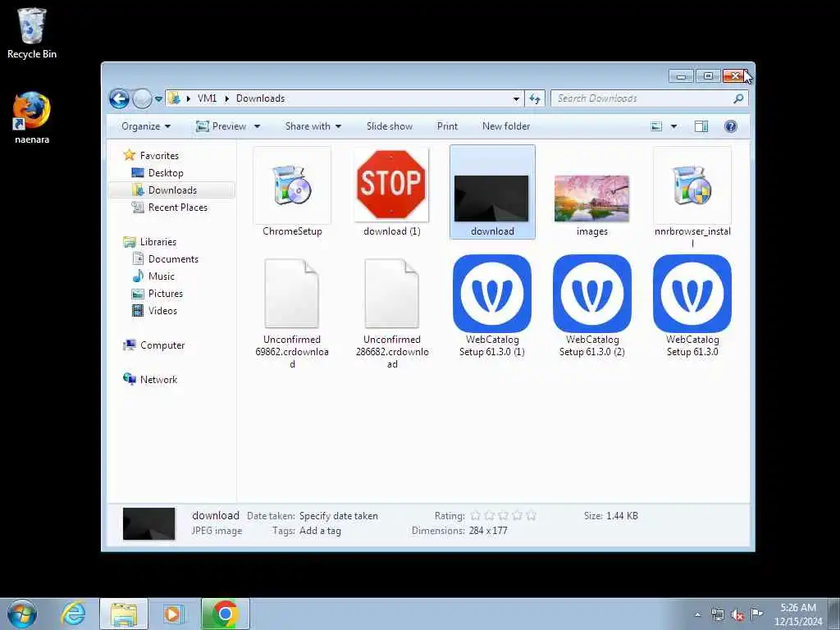Select the nnrbrowser_install file
The width and height of the screenshot is (840, 630).
point(692,197)
